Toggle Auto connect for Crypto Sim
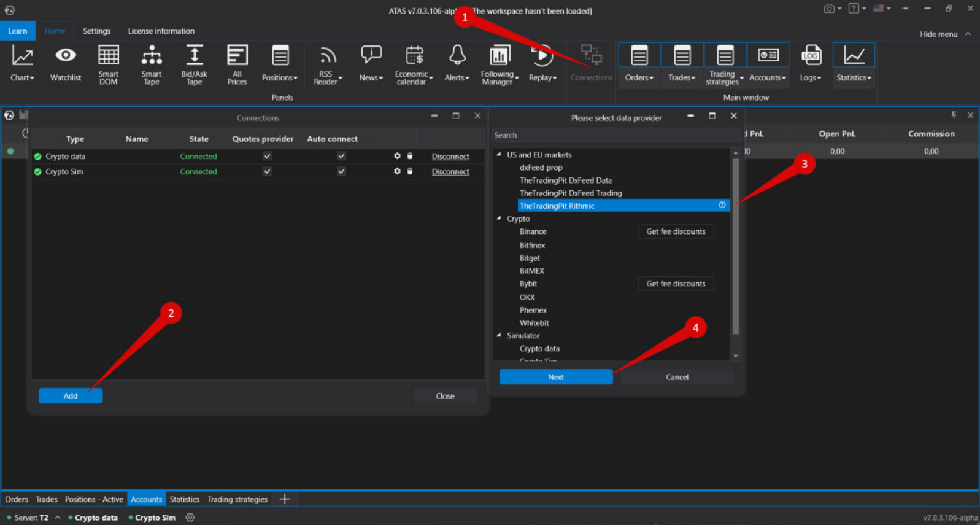This screenshot has width=980, height=525. click(x=341, y=171)
